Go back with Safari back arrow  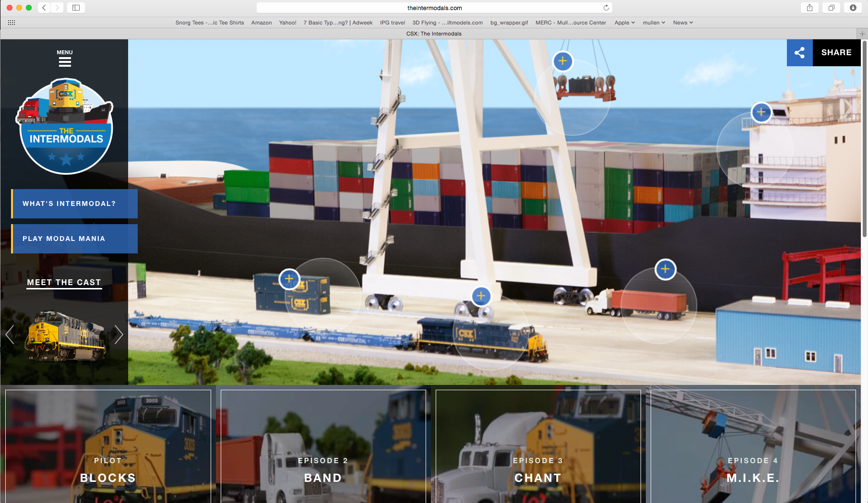click(44, 8)
